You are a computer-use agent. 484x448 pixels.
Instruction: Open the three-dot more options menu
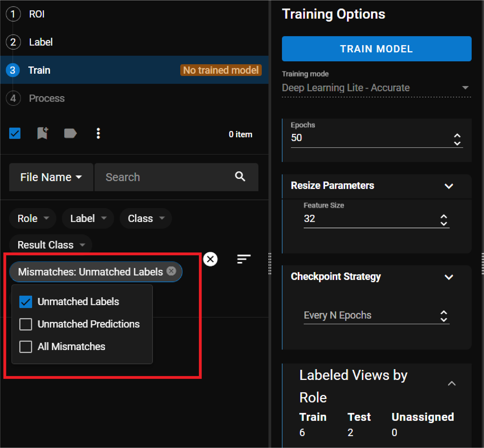click(98, 133)
